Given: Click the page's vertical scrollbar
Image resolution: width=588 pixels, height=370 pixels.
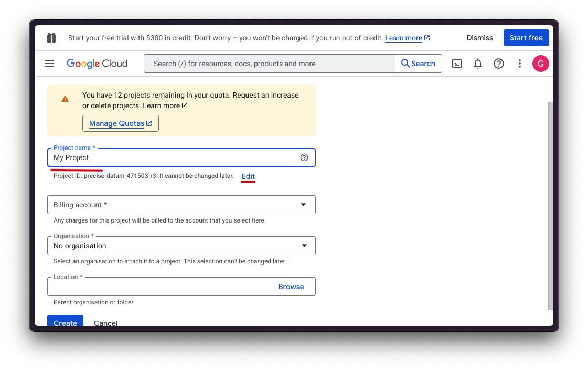Looking at the screenshot, I should coord(550,205).
